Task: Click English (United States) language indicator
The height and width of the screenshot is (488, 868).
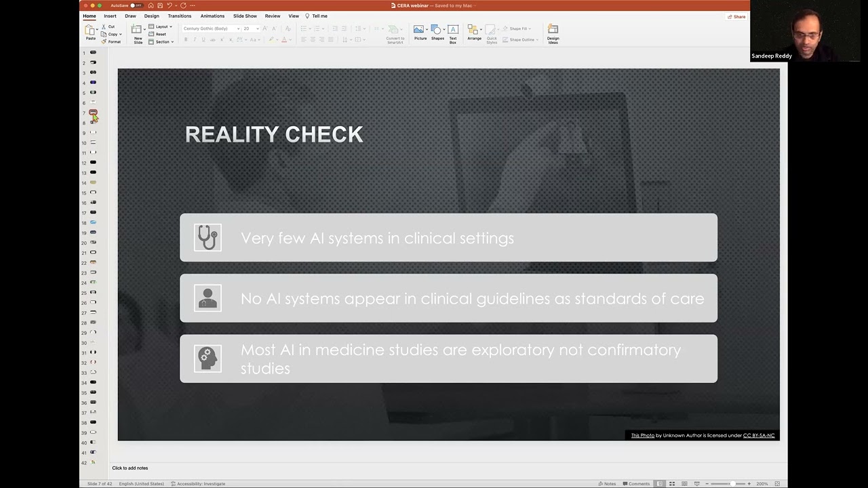Action: (x=142, y=484)
